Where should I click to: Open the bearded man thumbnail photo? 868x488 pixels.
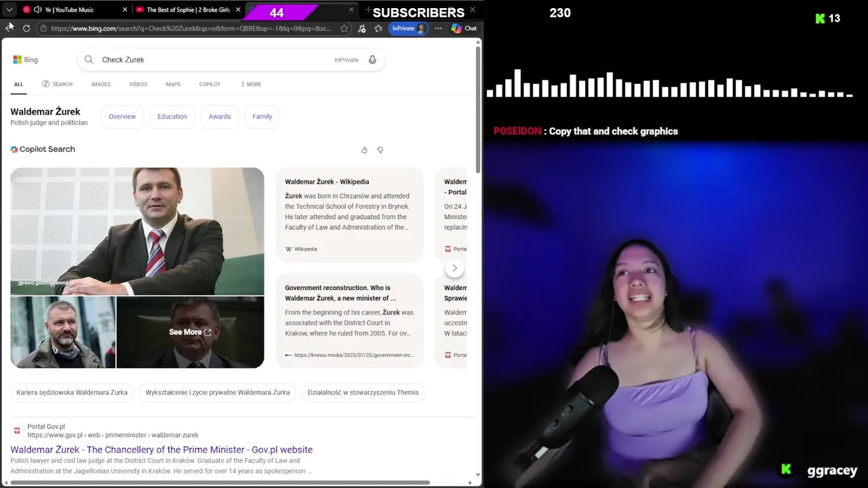pyautogui.click(x=62, y=332)
